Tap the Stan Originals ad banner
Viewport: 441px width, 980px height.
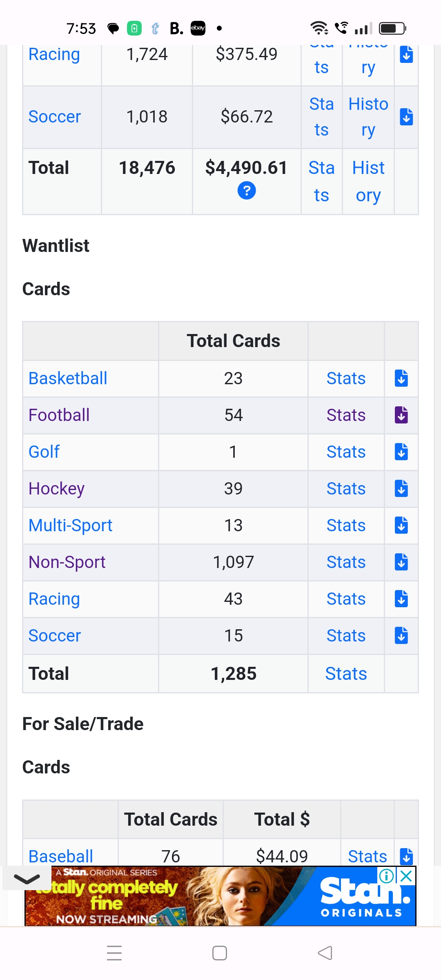[x=220, y=896]
